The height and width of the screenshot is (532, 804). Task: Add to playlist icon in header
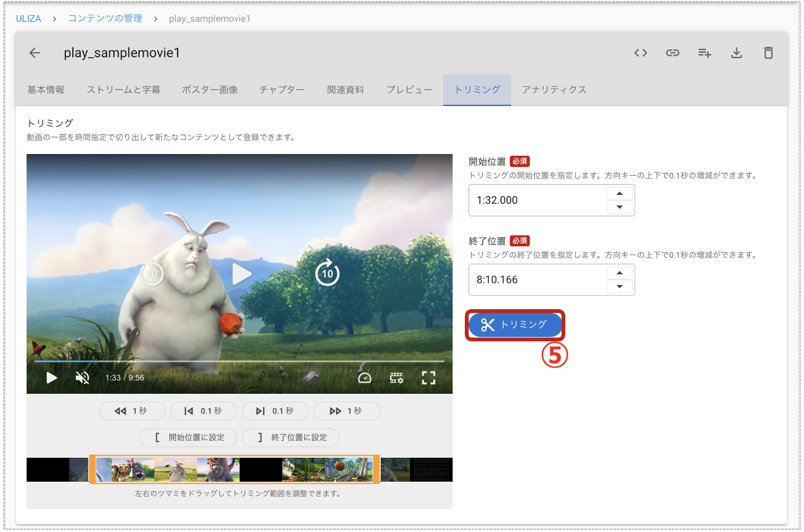click(705, 53)
